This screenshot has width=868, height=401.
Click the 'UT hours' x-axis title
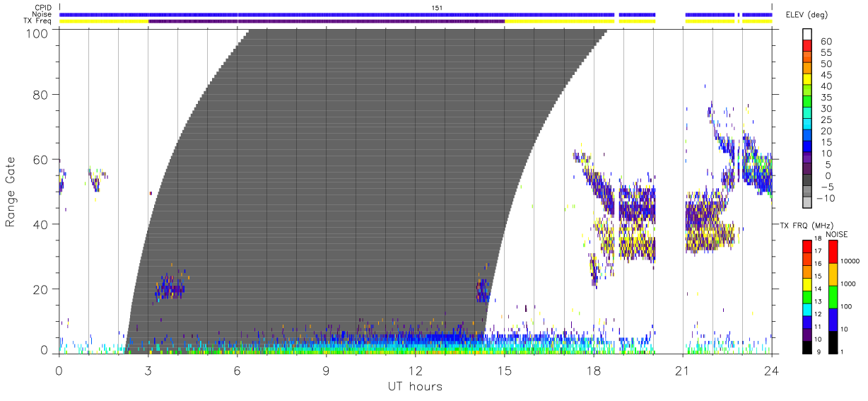(x=415, y=387)
